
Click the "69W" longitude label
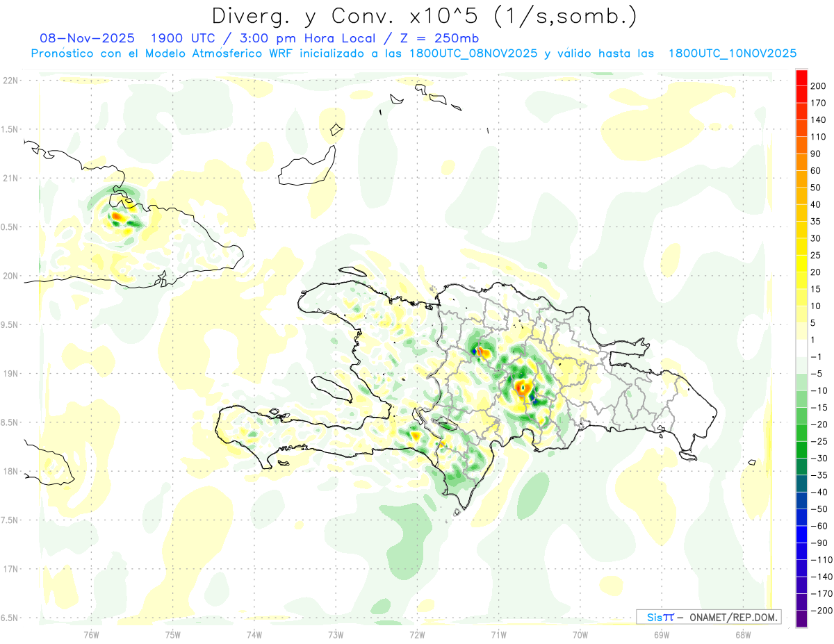[661, 635]
